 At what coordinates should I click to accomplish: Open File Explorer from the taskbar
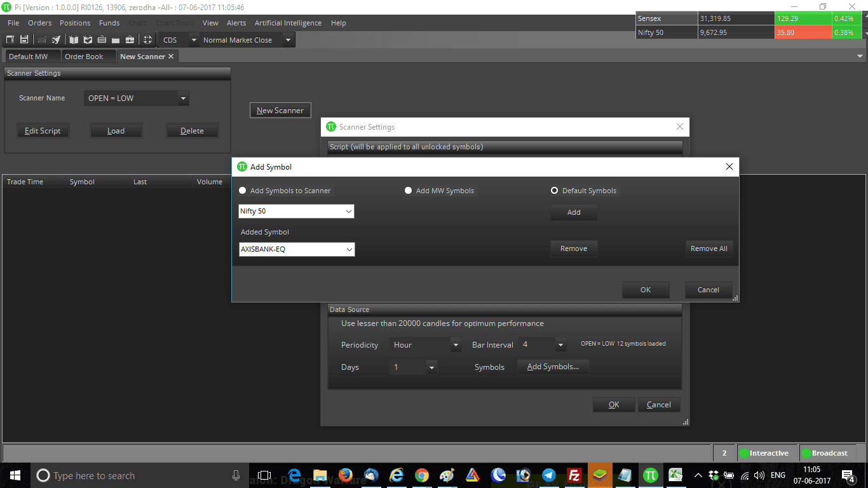(x=320, y=475)
